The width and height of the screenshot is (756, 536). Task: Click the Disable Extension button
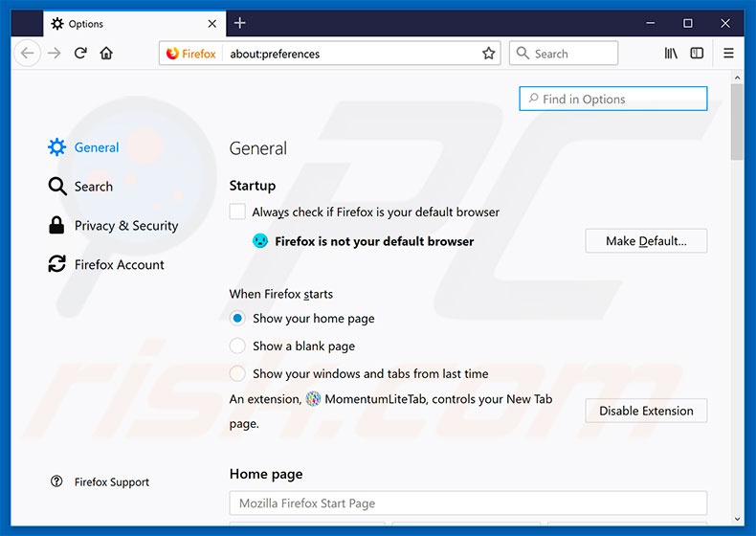click(646, 411)
